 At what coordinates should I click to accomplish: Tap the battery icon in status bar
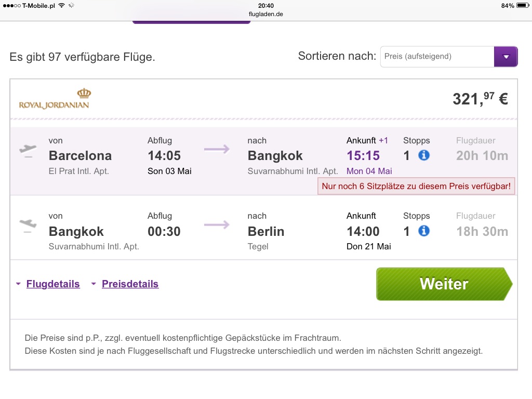(x=523, y=5)
